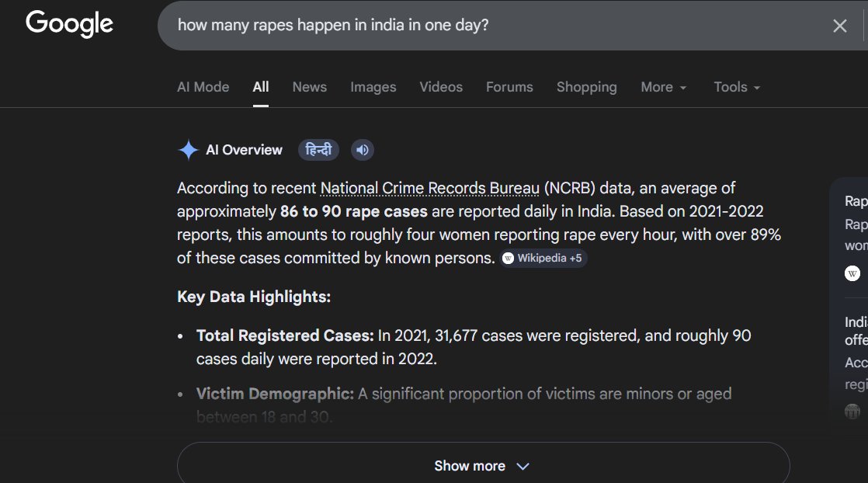
Task: Click the Google logo
Action: click(x=69, y=24)
